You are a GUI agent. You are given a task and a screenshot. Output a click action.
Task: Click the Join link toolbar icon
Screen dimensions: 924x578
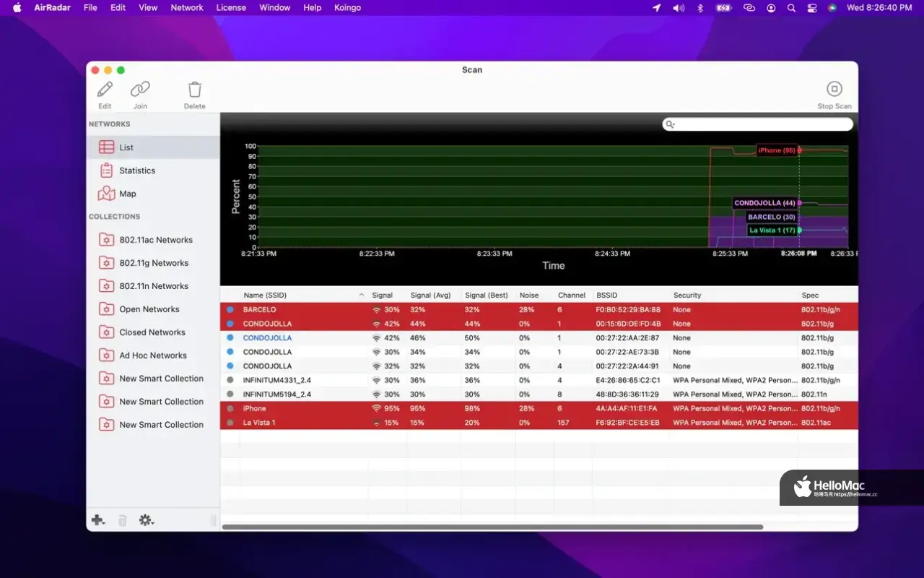[x=140, y=90]
